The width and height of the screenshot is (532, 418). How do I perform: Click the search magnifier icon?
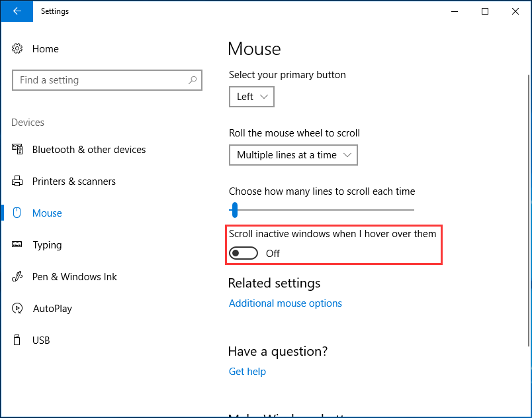[x=193, y=80]
